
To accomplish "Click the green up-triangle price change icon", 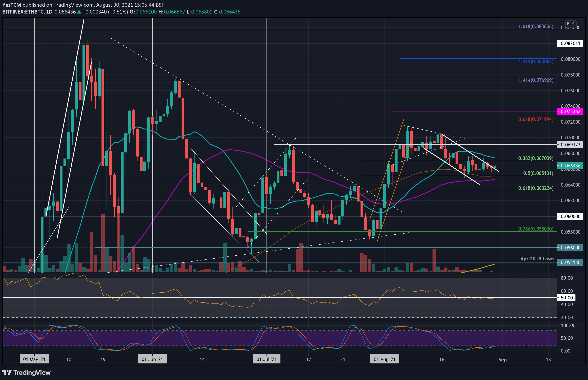I will click(x=79, y=12).
